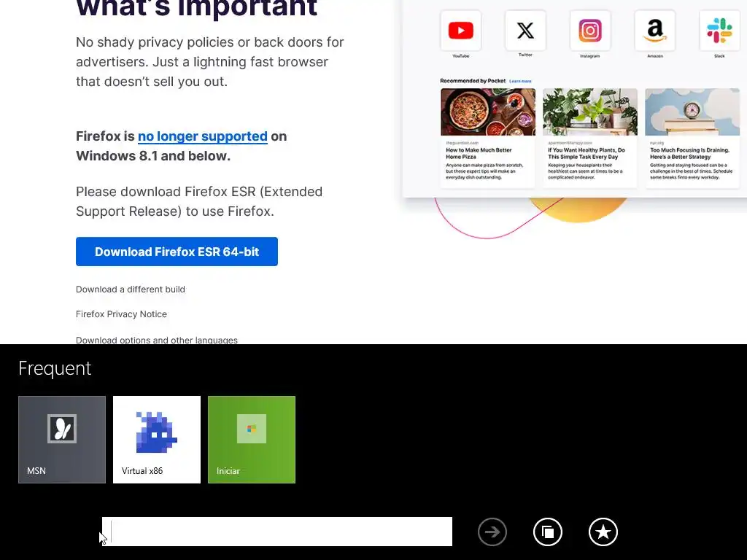This screenshot has height=560, width=747.
Task: Open the 'How to Make Much Better Home Pizza' card
Action: pyautogui.click(x=488, y=138)
